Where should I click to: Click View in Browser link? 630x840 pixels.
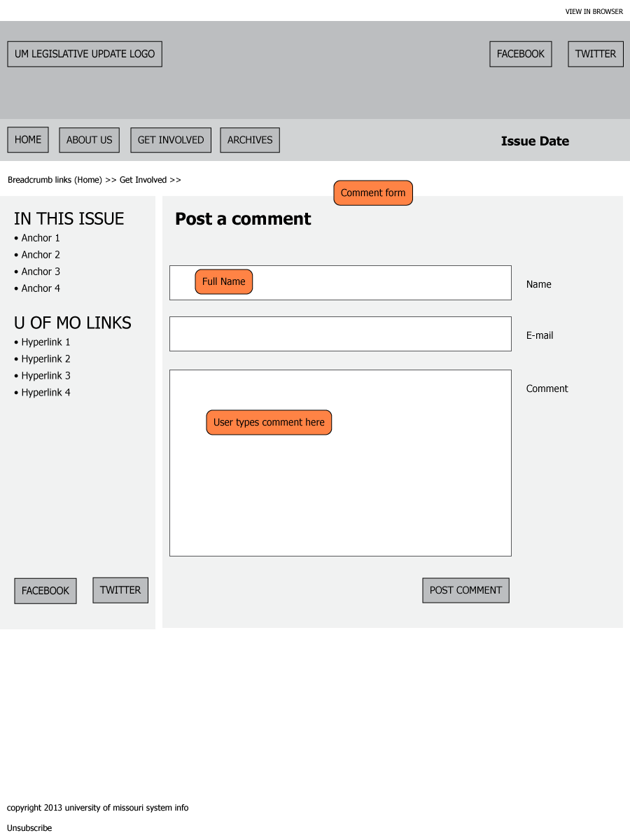(594, 11)
